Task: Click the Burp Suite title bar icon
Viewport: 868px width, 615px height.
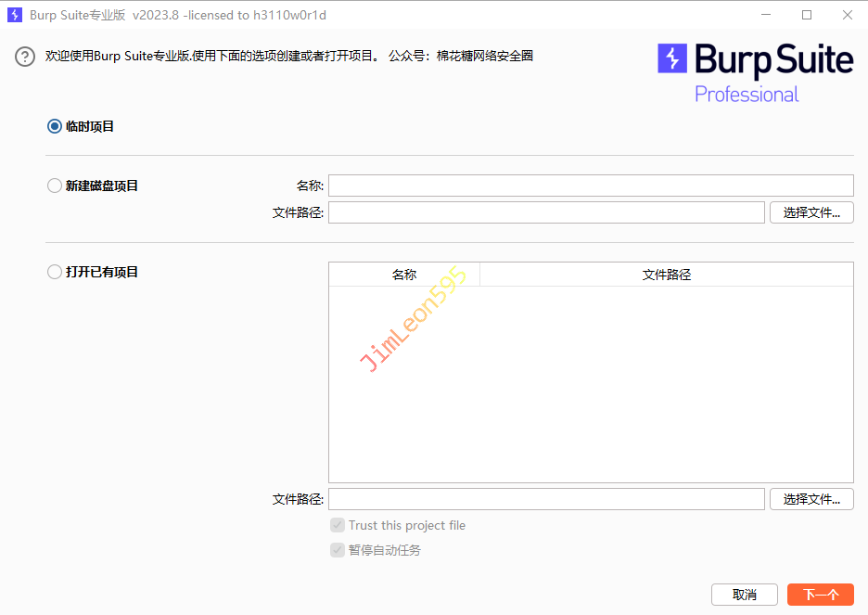Action: pyautogui.click(x=15, y=15)
